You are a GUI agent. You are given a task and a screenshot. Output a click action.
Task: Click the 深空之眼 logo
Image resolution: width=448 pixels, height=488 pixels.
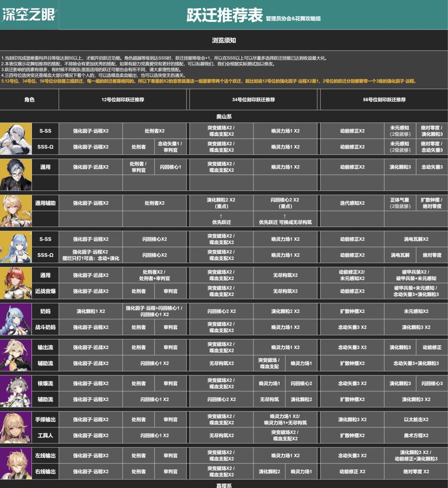coord(29,15)
